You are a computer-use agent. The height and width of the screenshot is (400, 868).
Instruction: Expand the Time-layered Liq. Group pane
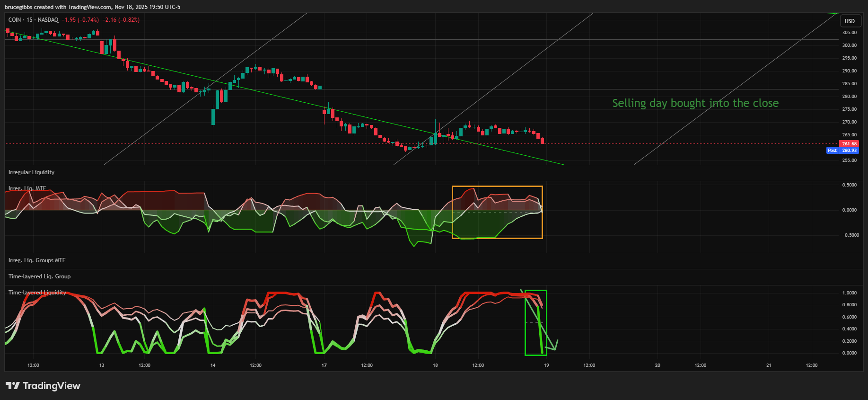coord(39,276)
